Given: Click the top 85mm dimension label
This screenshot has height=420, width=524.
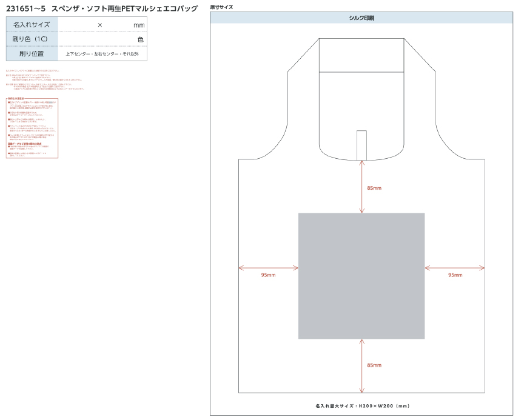Looking at the screenshot, I should click(374, 188).
